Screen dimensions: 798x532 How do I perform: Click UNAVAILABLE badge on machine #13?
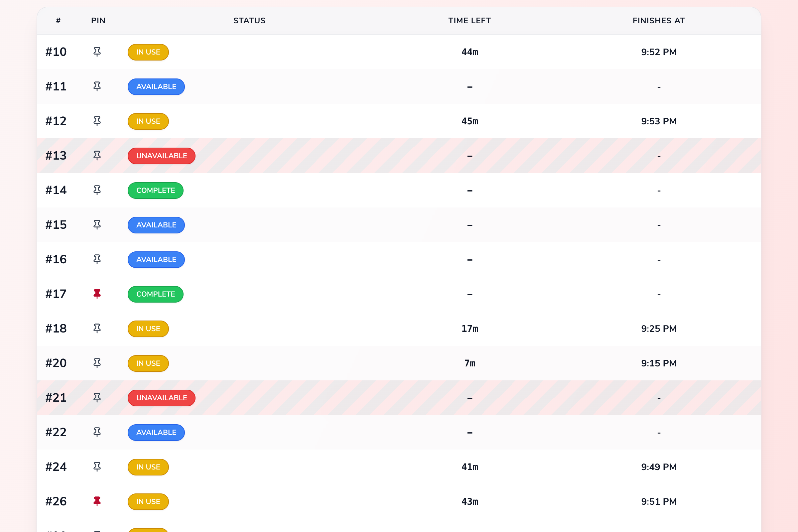(x=162, y=156)
